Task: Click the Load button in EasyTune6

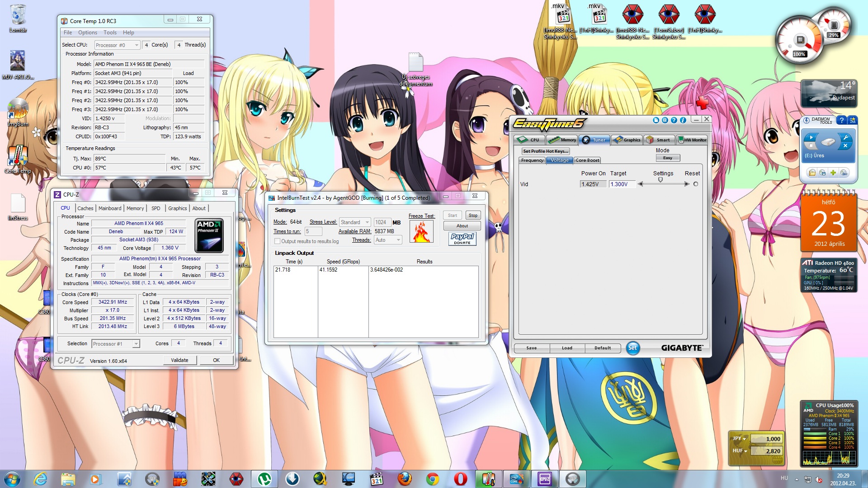Action: pos(567,348)
